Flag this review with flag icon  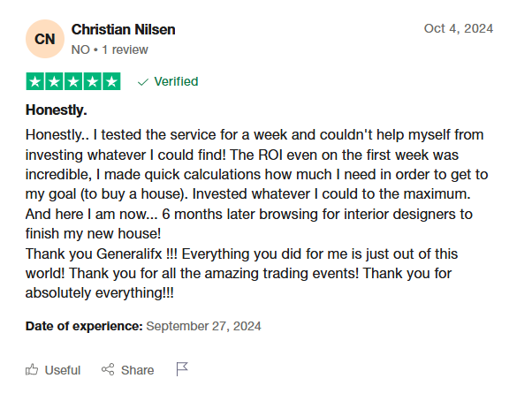click(182, 369)
